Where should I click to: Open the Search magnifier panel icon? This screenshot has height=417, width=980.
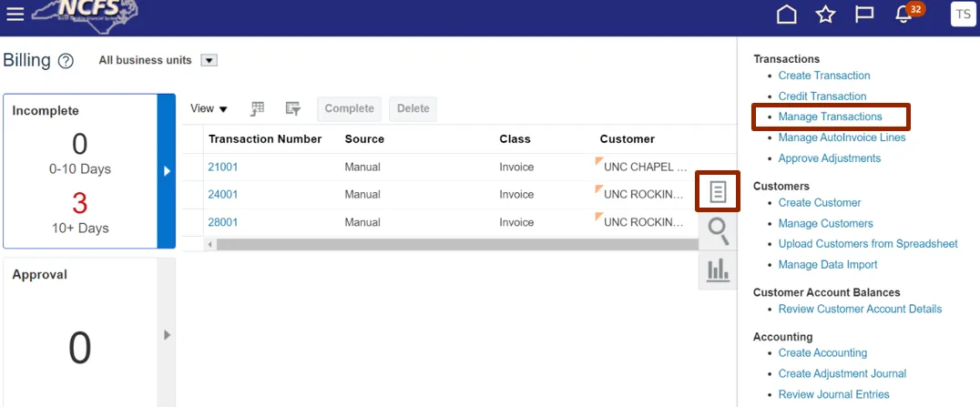(718, 231)
